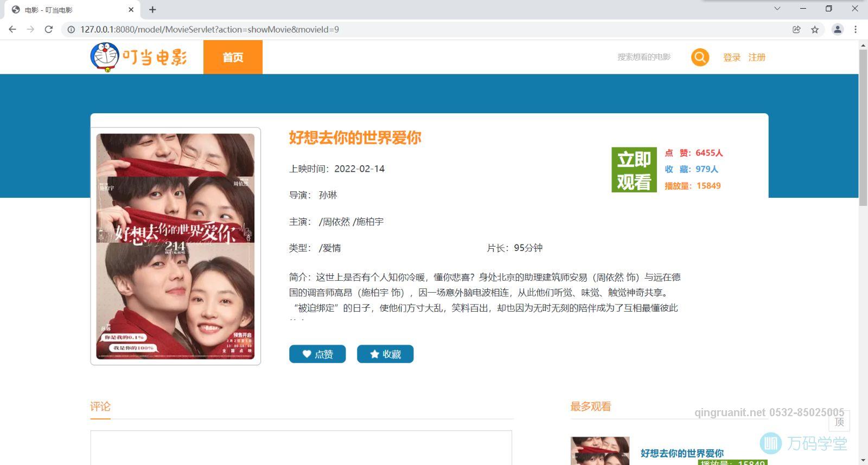Viewport: 868px width, 465px height.
Task: Click release date 2022-02-14
Action: click(x=359, y=169)
